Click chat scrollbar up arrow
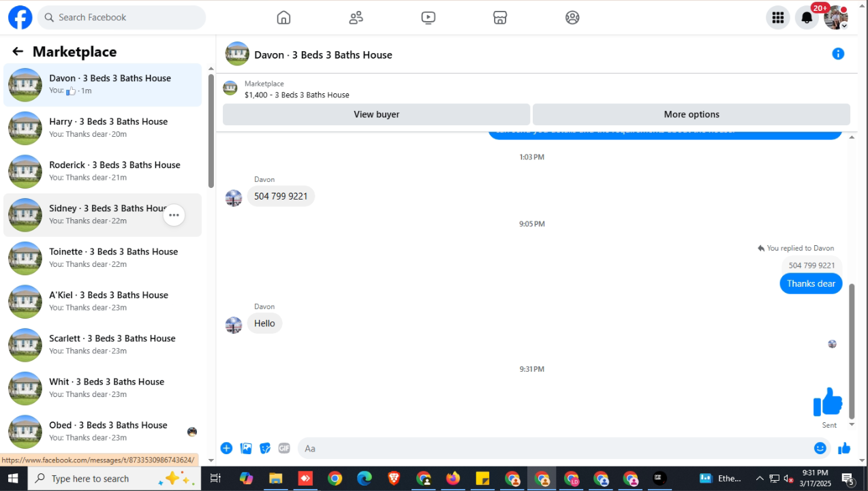868x491 pixels. click(852, 138)
